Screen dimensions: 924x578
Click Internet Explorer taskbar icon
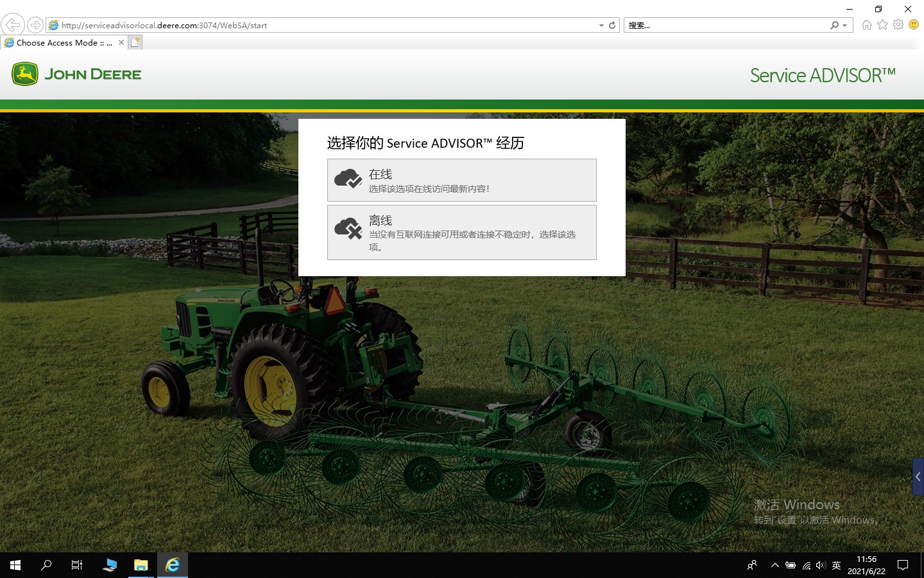tap(173, 565)
